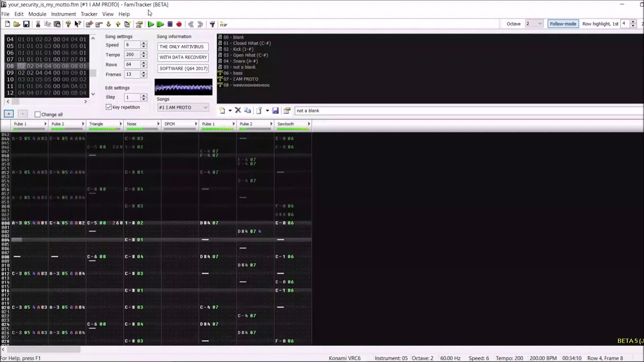644x362 pixels.
Task: Go to the next song
Action: 200,24
